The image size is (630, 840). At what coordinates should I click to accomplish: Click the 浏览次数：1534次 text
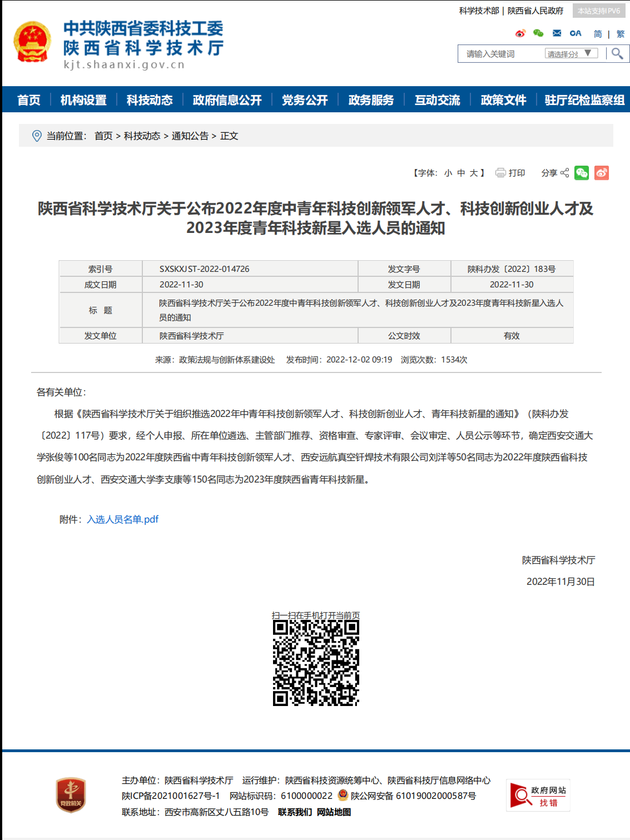tap(434, 360)
